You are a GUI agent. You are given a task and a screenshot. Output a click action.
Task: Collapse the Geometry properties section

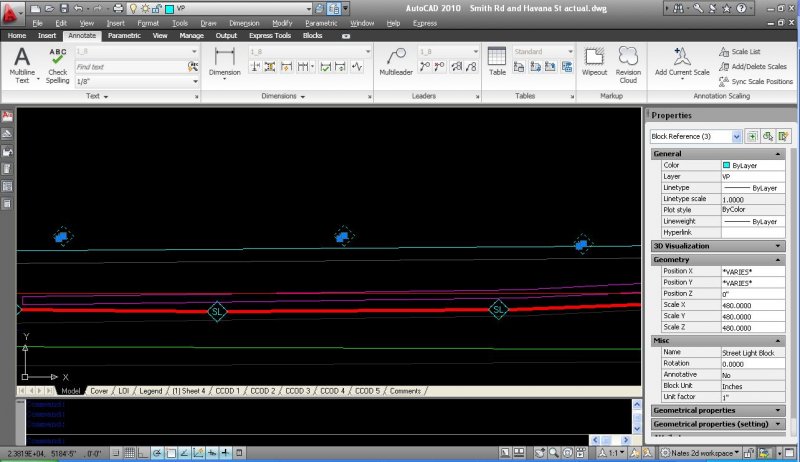tap(778, 260)
